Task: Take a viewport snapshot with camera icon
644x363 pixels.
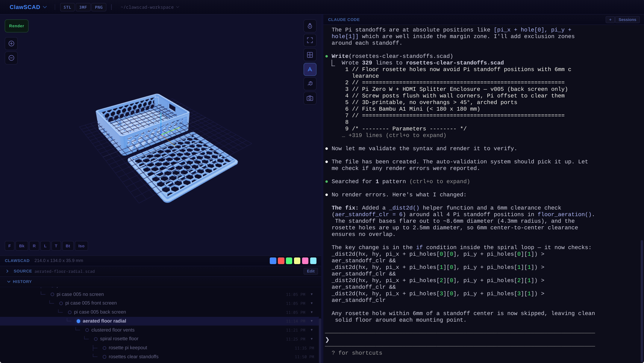Action: pos(310,98)
